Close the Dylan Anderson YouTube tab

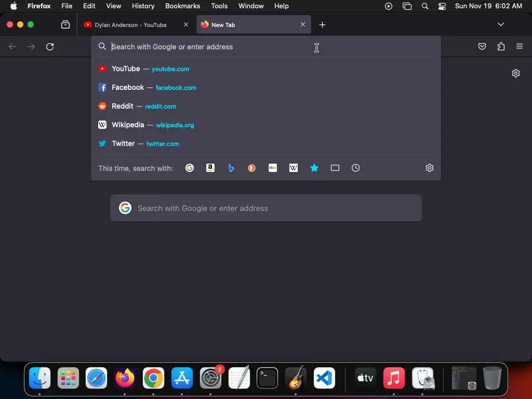point(186,24)
